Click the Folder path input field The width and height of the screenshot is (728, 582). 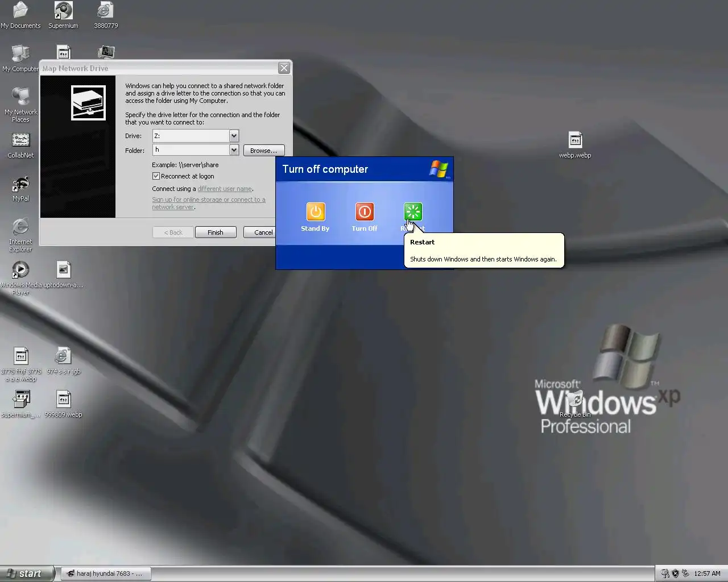pos(191,150)
